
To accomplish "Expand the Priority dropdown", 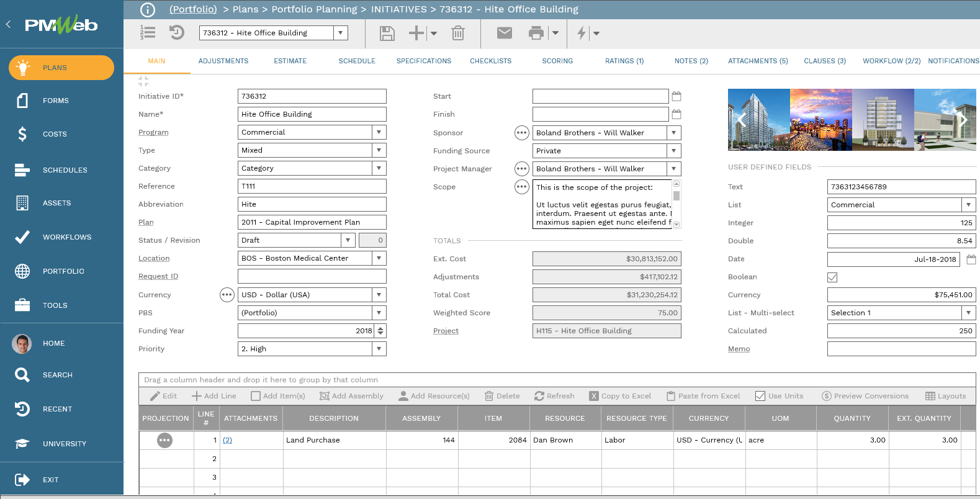I will tap(379, 349).
